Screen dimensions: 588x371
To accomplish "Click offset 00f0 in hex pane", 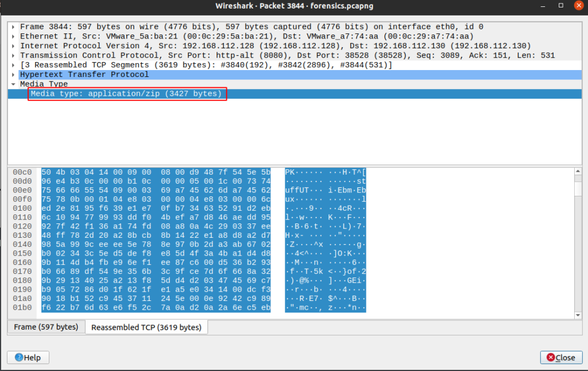I will pos(22,199).
